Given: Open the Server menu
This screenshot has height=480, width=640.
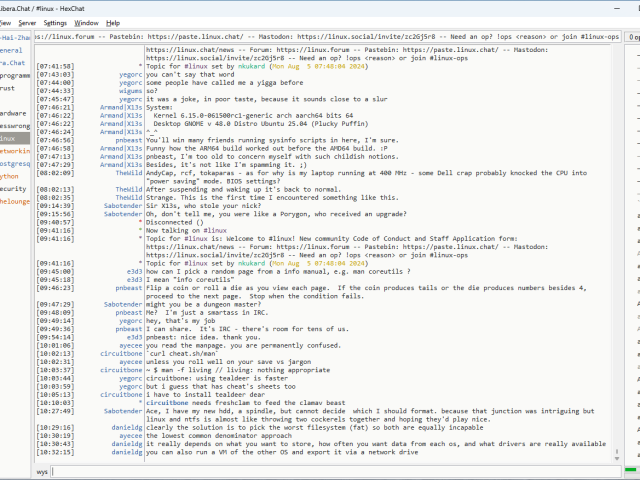Looking at the screenshot, I should 27,22.
